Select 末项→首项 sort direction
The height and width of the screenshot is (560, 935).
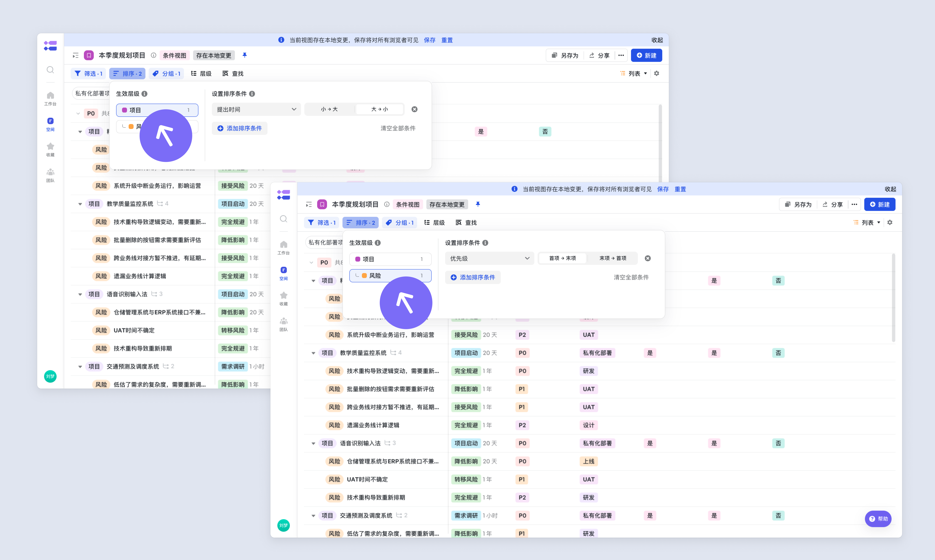pyautogui.click(x=612, y=258)
